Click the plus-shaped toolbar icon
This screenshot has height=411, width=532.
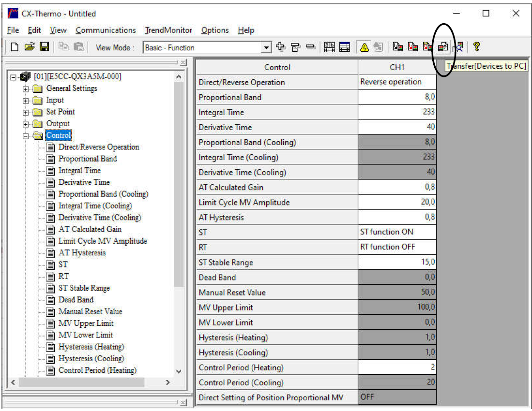click(280, 47)
